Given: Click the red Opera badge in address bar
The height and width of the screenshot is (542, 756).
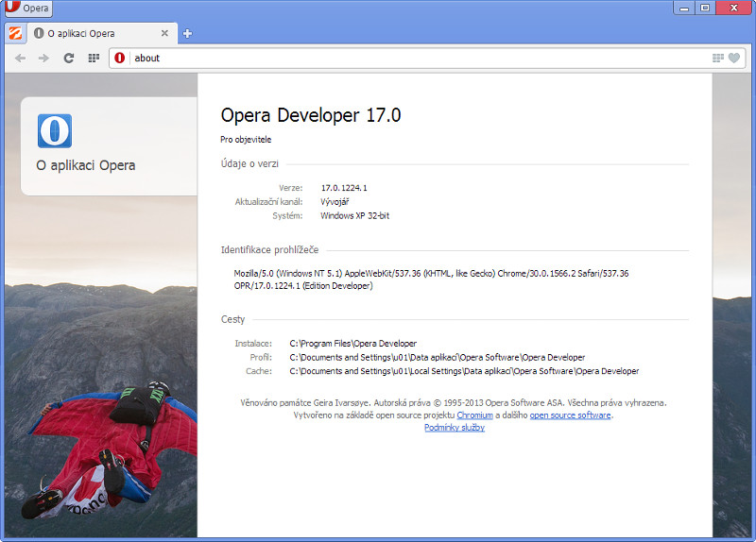Looking at the screenshot, I should (x=120, y=58).
